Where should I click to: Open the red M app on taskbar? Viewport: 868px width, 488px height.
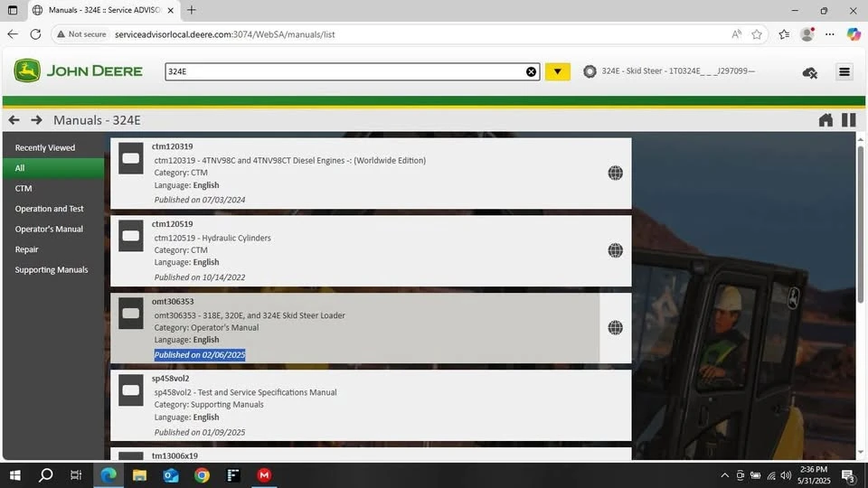click(x=264, y=474)
